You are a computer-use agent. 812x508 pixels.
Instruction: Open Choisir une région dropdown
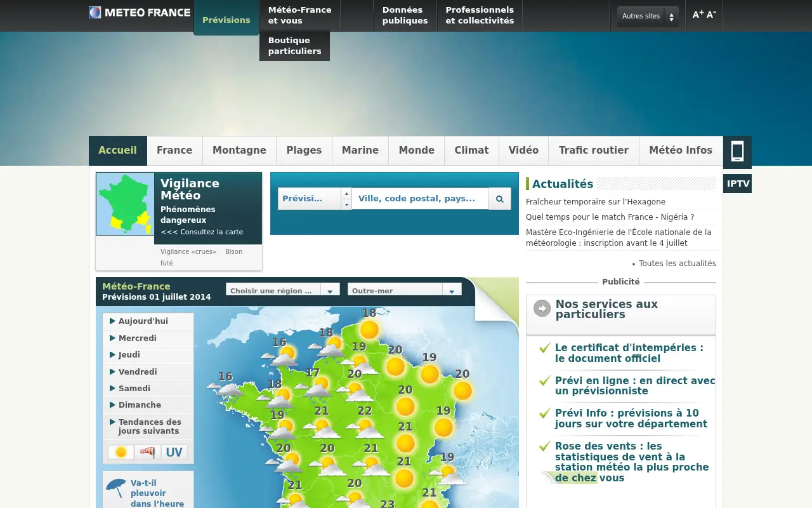[x=283, y=290]
